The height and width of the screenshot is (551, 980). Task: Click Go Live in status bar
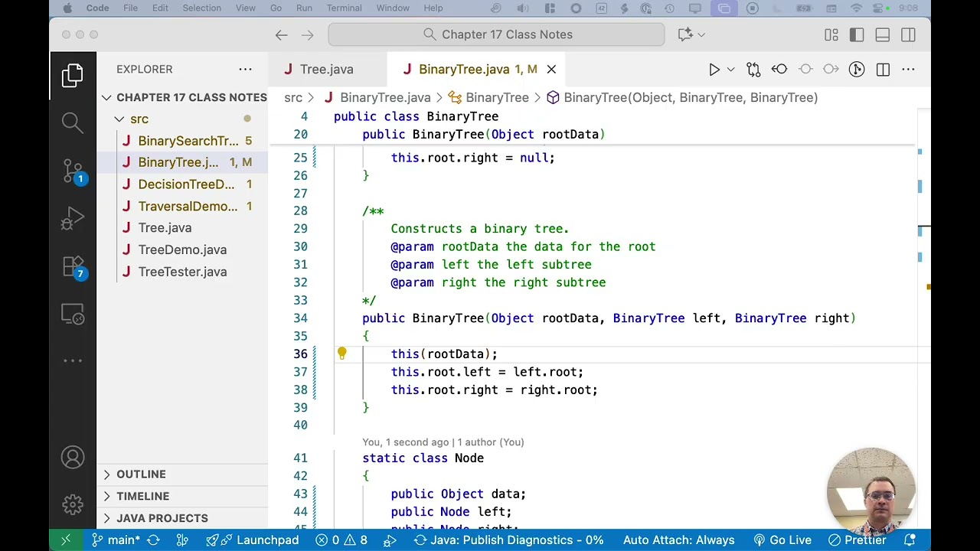click(782, 540)
